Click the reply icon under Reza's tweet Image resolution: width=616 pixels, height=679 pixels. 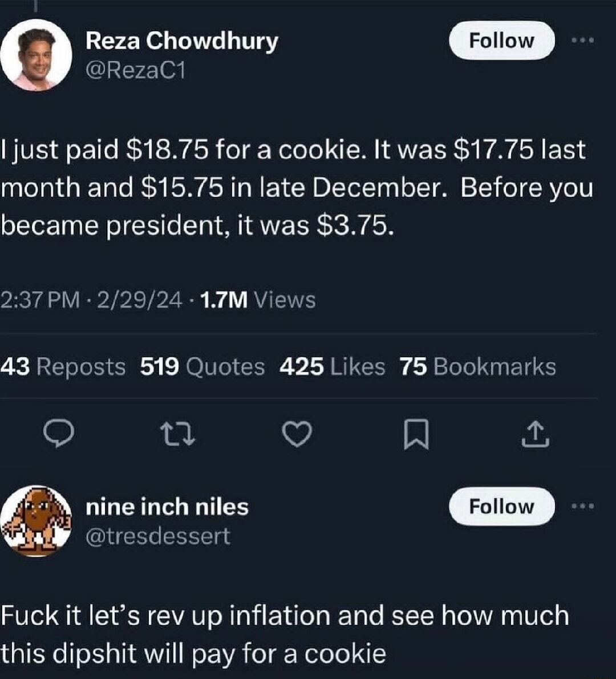pyautogui.click(x=58, y=435)
